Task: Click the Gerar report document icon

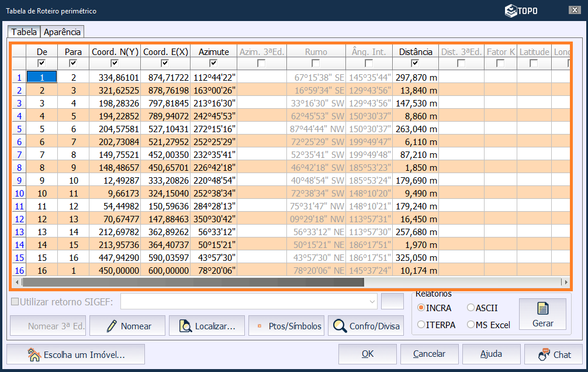Action: pos(542,309)
